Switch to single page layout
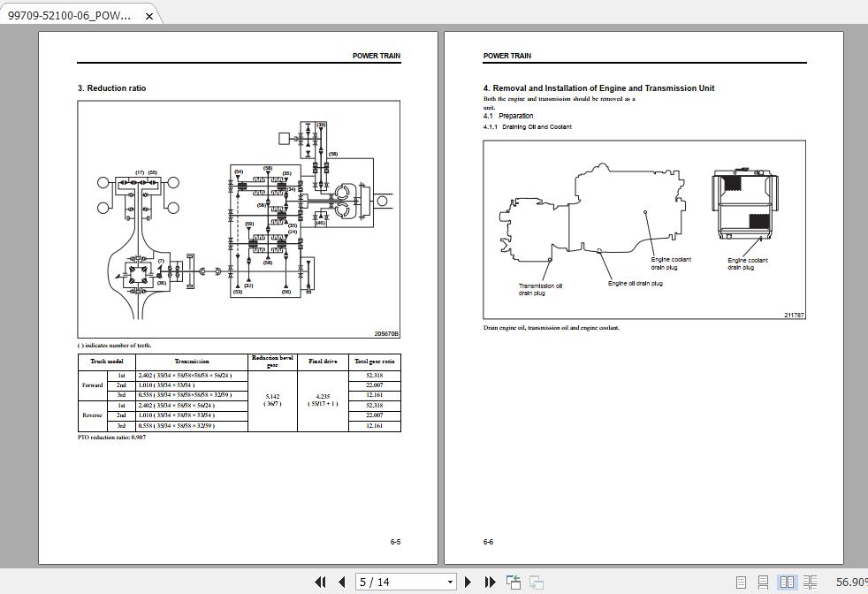The height and width of the screenshot is (594, 868). [x=741, y=582]
